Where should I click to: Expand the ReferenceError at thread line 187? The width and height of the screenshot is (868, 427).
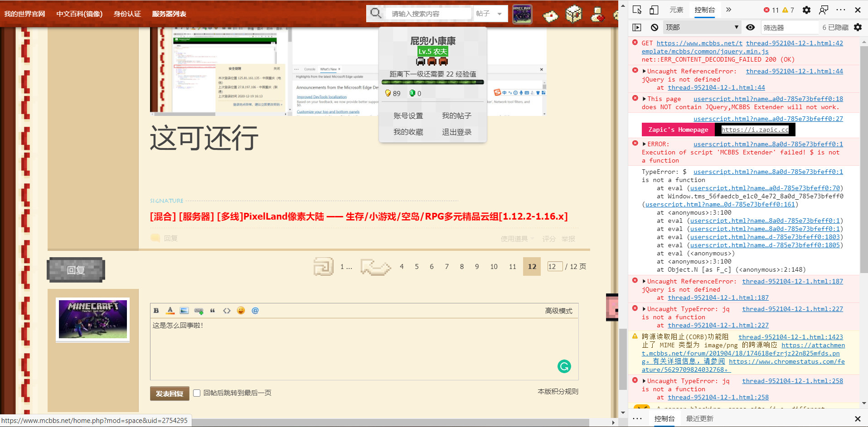coord(644,281)
